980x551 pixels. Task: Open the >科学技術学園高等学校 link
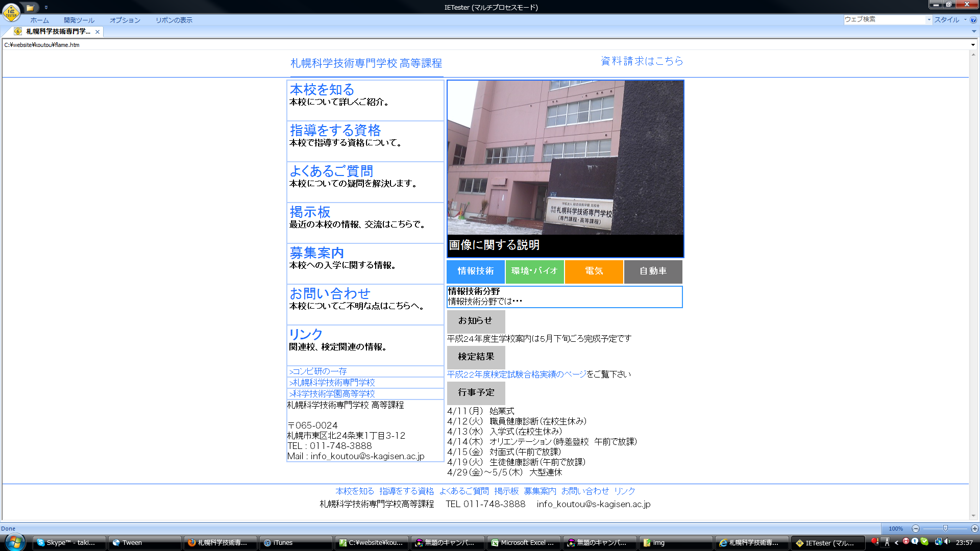332,394
